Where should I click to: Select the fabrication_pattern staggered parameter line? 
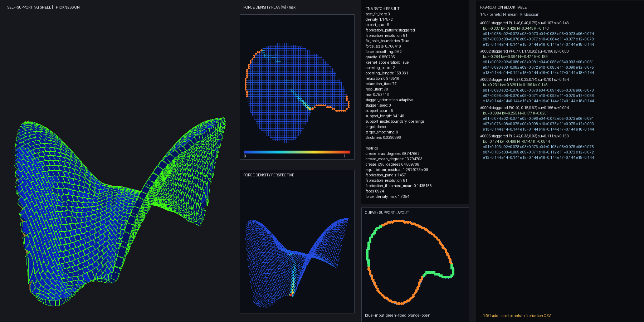point(390,30)
